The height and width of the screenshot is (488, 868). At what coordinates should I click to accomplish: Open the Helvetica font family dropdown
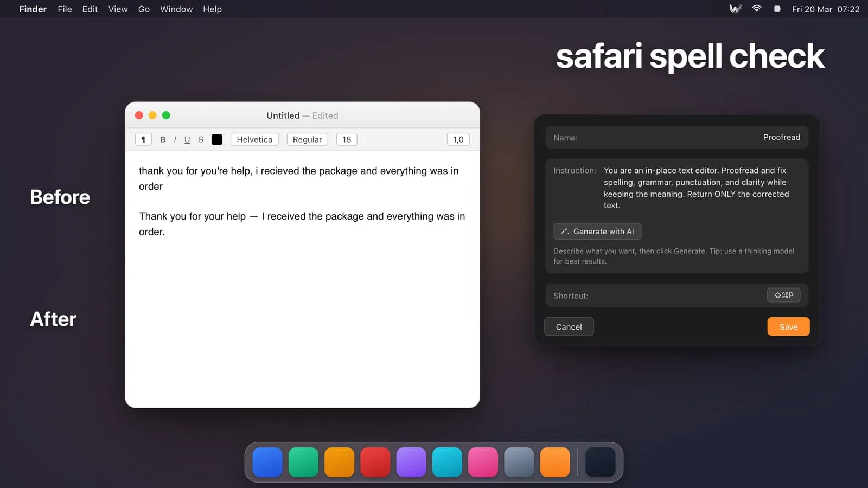254,139
